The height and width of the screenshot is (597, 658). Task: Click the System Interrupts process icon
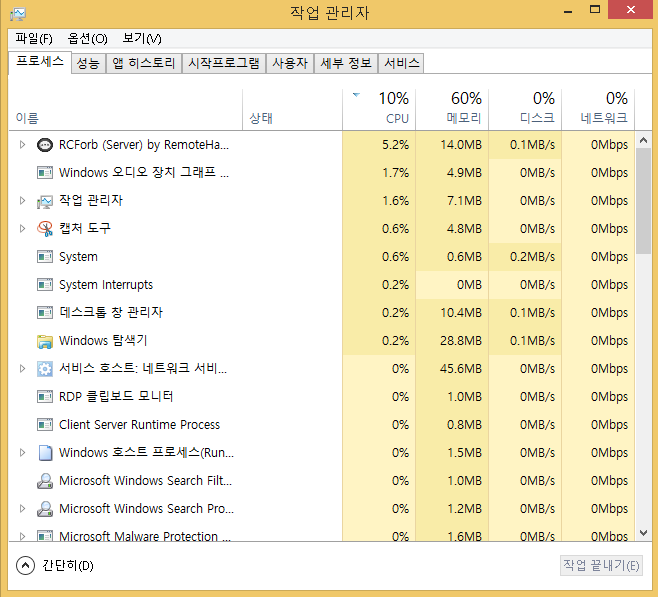45,285
